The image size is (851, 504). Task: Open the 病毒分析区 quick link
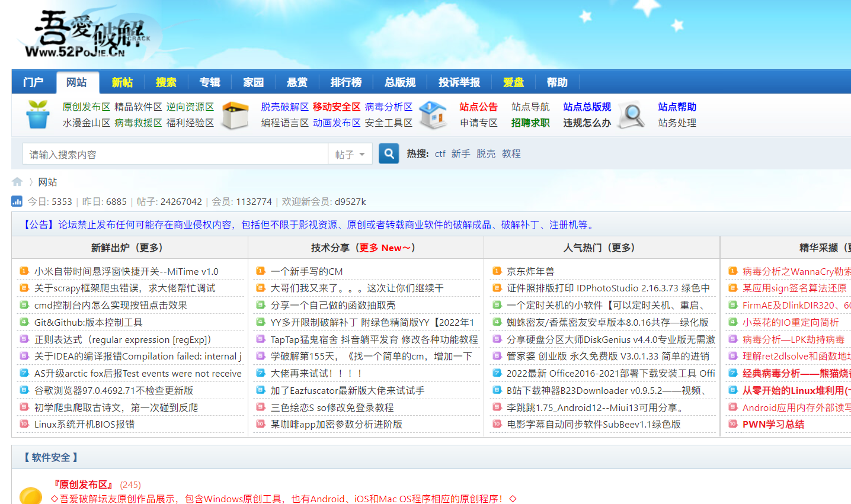pos(389,107)
